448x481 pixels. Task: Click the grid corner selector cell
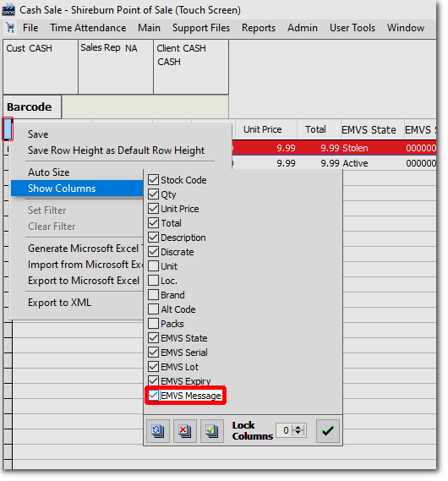[x=8, y=129]
